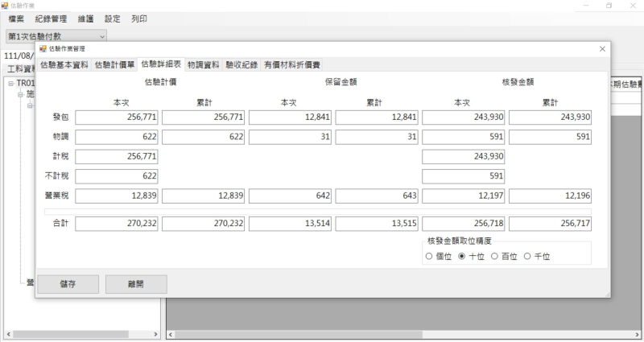Screen dimensions: 644x342
Task: Click 營業稅 保留金額 本次 field 642
Action: click(x=290, y=196)
